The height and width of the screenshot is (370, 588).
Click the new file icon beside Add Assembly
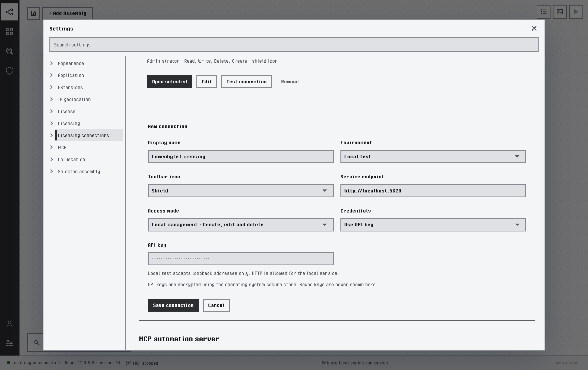point(33,13)
